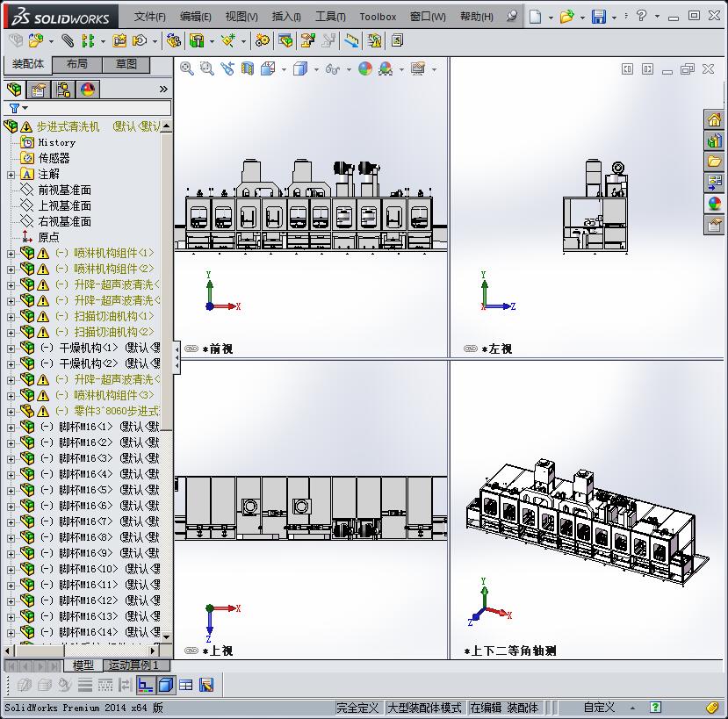The width and height of the screenshot is (728, 719).
Task: Select the Mate paperclip icon
Action: point(67,40)
